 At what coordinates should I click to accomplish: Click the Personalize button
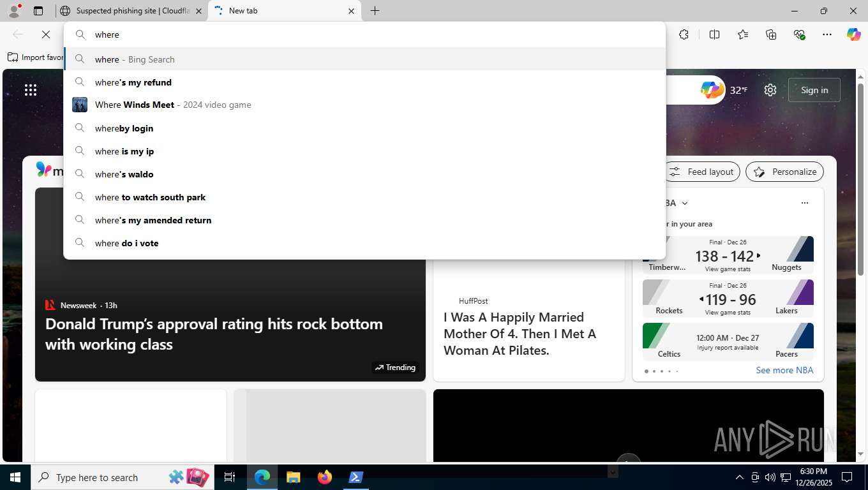click(x=785, y=172)
